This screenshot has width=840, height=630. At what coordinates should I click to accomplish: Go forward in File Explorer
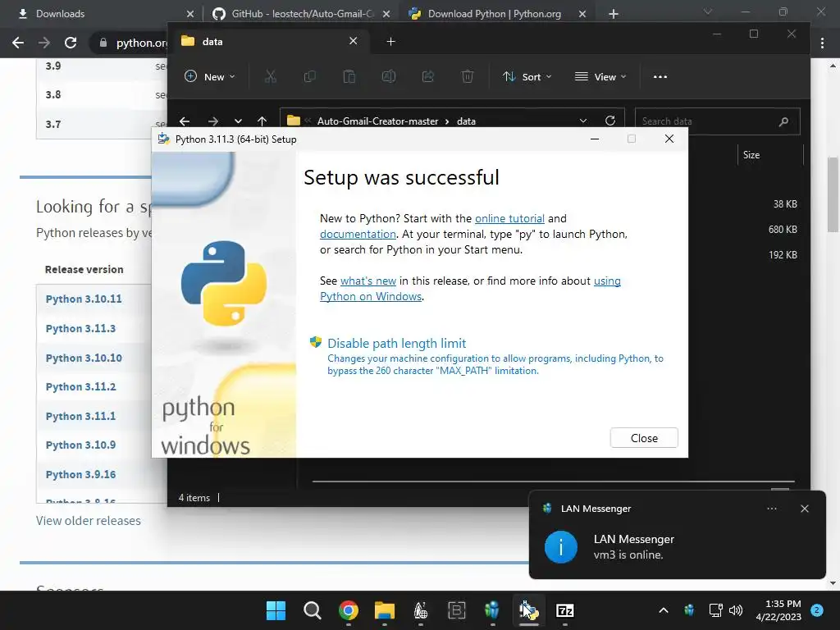click(212, 121)
